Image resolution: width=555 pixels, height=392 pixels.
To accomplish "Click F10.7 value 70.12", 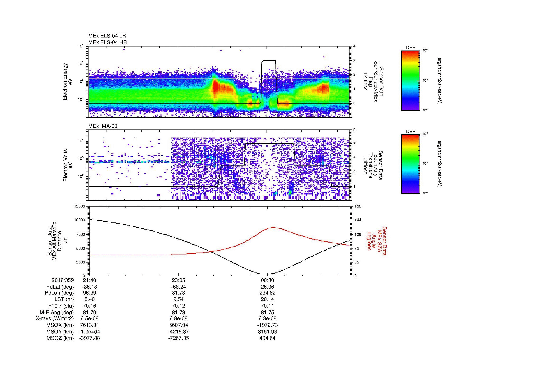I will click(x=178, y=306).
